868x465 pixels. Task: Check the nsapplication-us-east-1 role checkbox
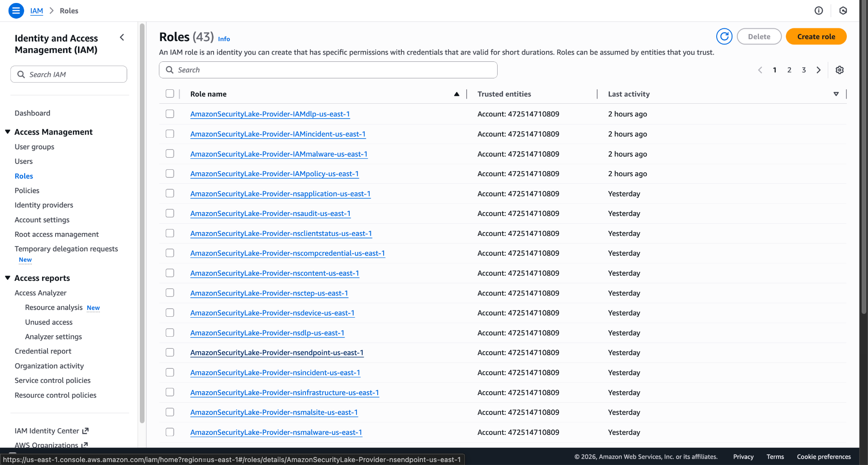tap(170, 194)
